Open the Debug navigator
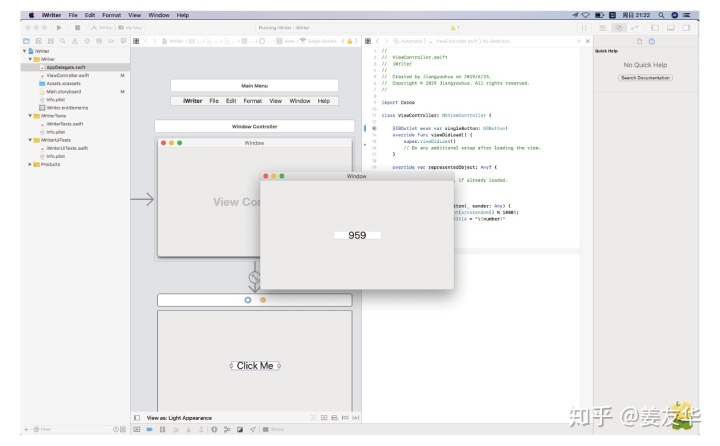This screenshot has height=446, width=720. (x=99, y=41)
